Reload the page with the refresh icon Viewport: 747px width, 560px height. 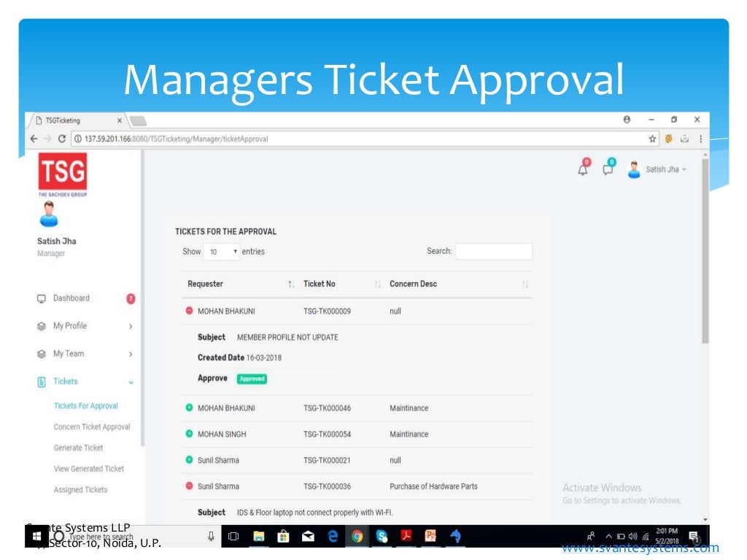coord(61,139)
